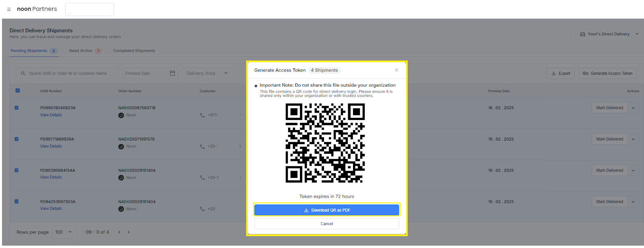Mark PD95078040623A as delivered
Screen dimensions: 644x248
[609, 108]
